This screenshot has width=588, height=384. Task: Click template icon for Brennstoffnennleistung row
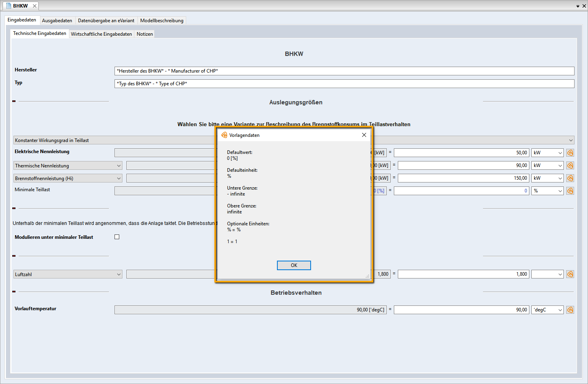(570, 178)
